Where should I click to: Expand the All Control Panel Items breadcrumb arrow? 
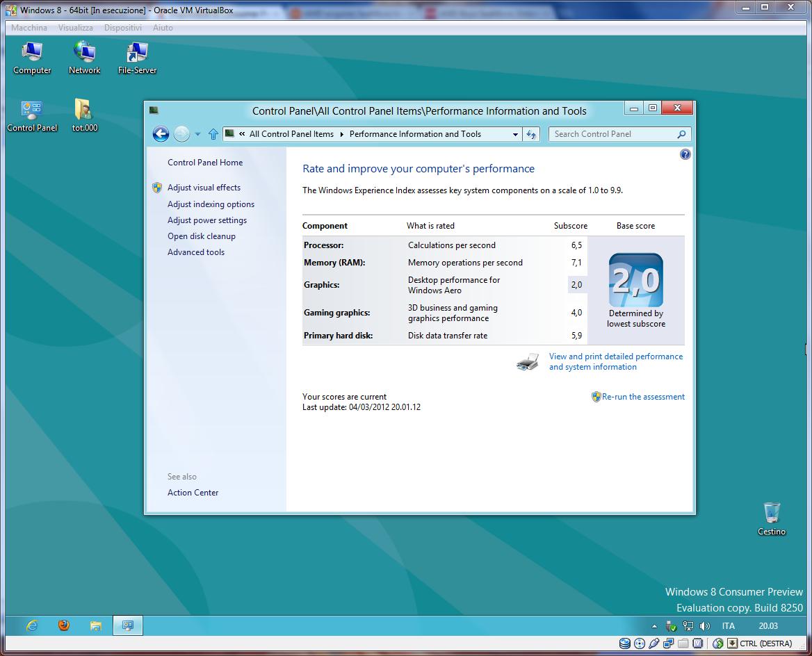[342, 134]
